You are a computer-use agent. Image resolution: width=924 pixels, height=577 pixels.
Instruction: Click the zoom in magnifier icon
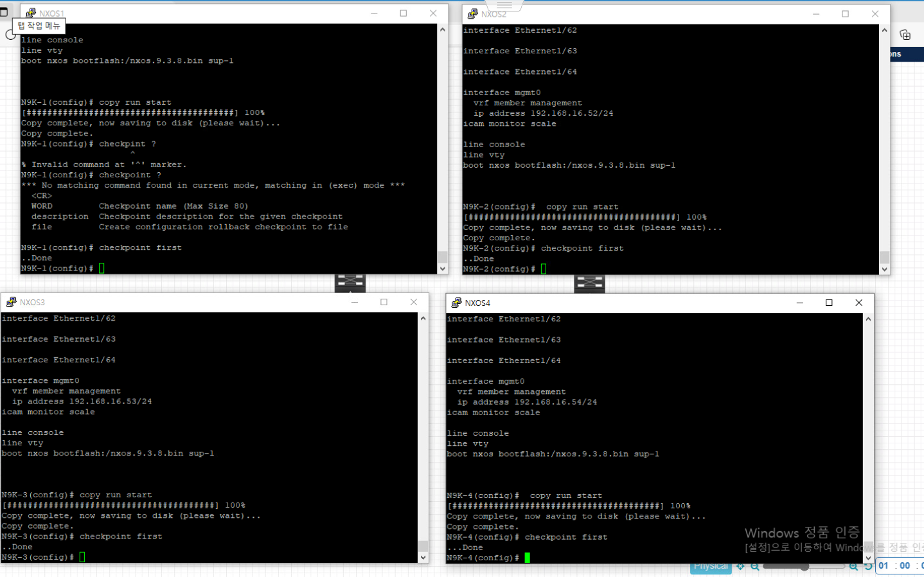coord(853,566)
